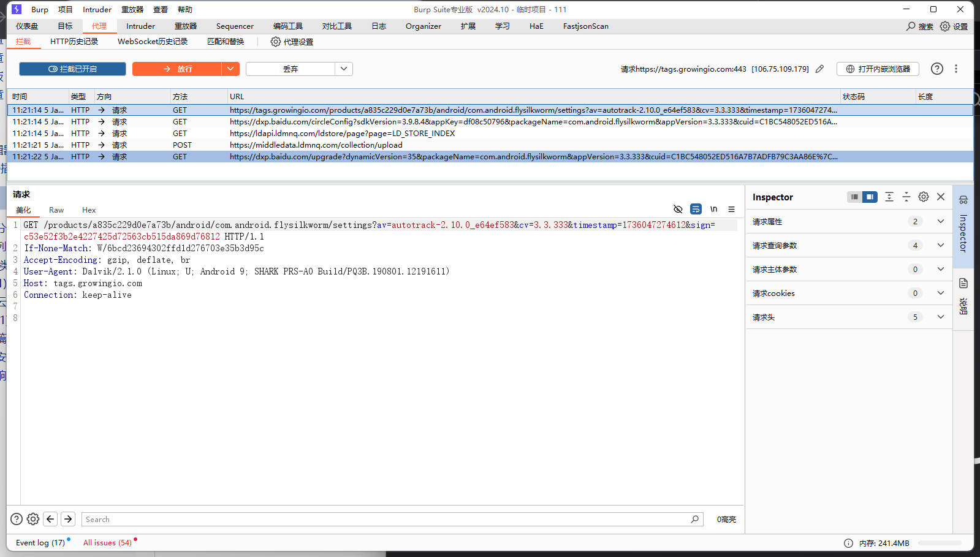Click the Burp logo icon in title bar
980x557 pixels.
click(x=17, y=9)
